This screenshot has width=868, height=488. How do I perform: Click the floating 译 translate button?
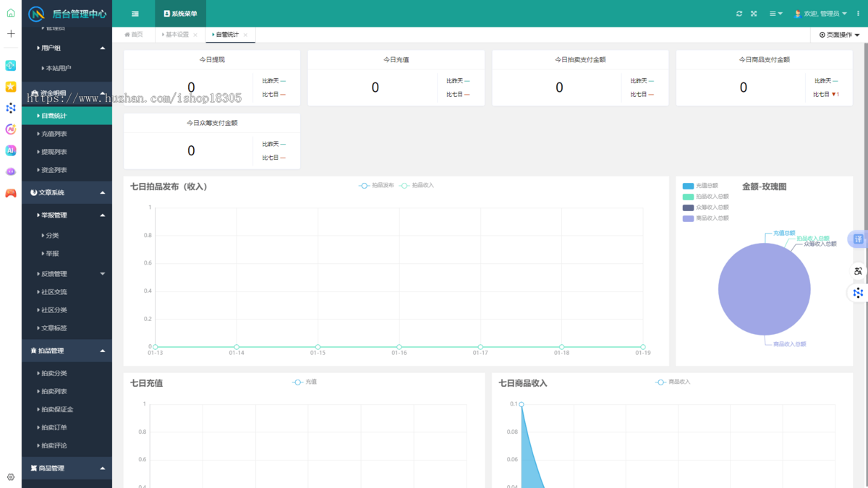click(858, 239)
